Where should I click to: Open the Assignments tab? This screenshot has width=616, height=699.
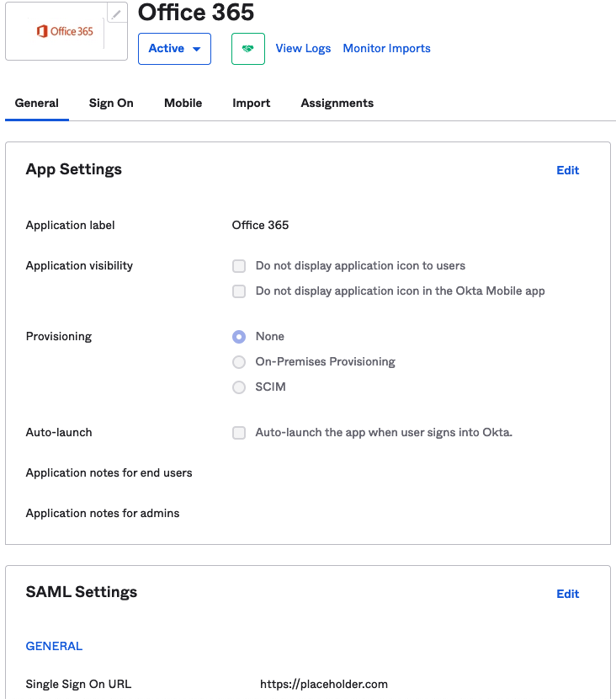tap(337, 103)
